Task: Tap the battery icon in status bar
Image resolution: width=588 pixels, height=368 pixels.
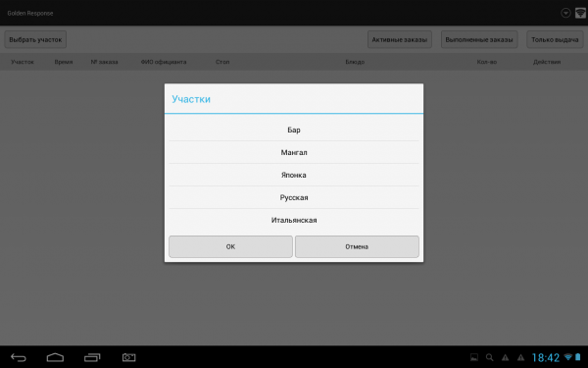Action: (578, 357)
